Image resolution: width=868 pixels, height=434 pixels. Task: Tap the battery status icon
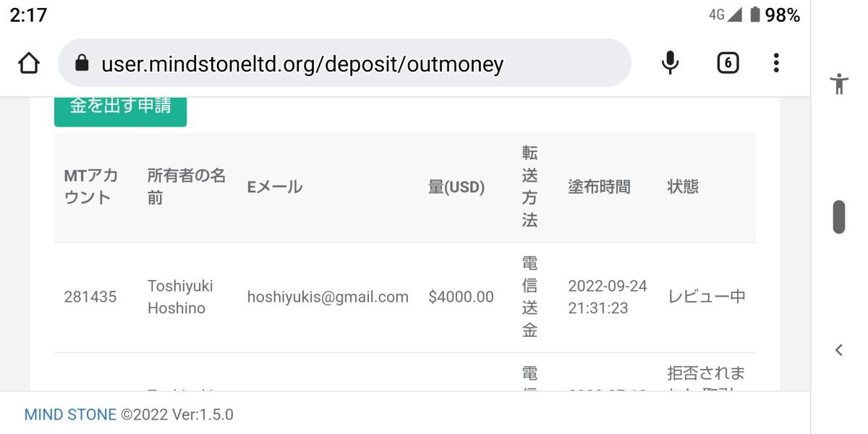pyautogui.click(x=755, y=15)
